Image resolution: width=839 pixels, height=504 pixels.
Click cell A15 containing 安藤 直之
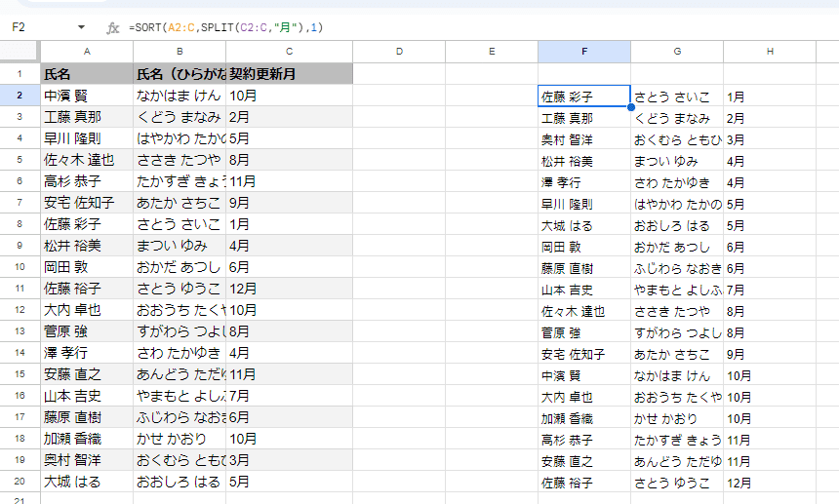tap(87, 374)
